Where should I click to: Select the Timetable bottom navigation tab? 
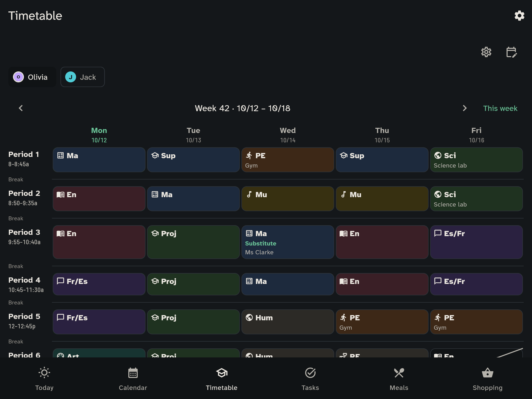click(x=222, y=378)
